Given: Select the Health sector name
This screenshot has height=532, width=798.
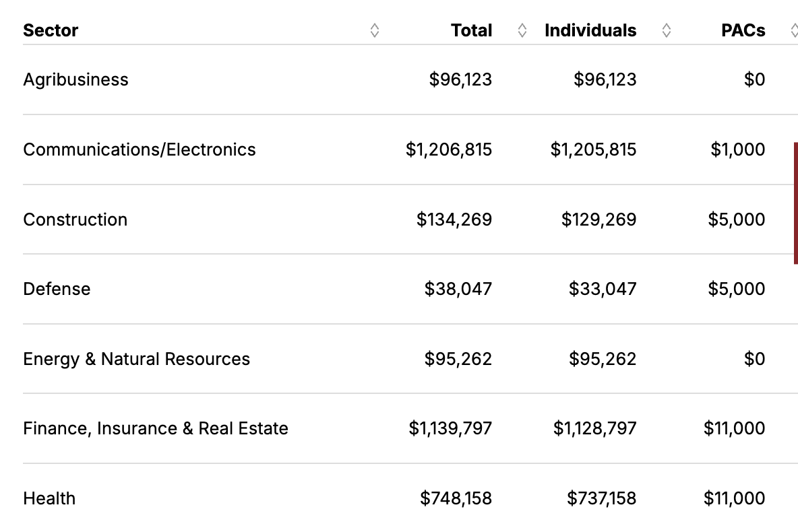Looking at the screenshot, I should 49,498.
